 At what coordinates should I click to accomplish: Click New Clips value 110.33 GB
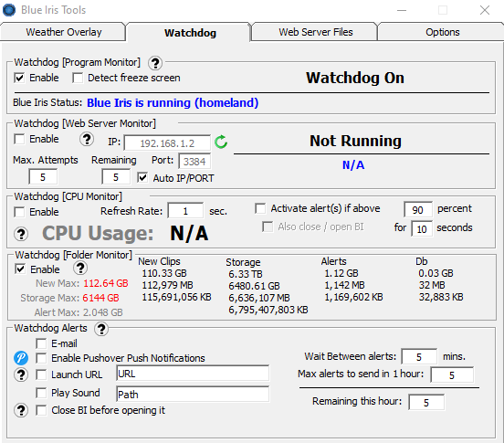[x=164, y=273]
